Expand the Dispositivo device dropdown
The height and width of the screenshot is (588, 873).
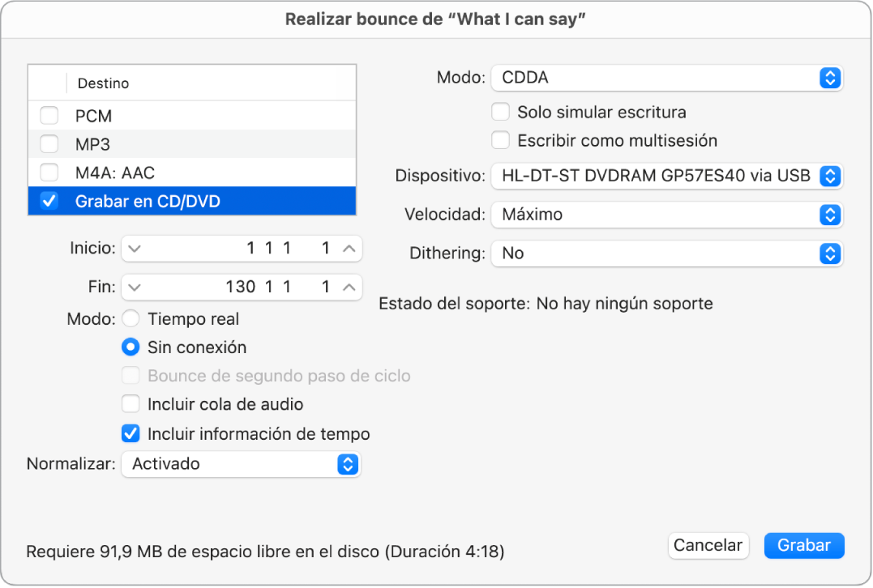[667, 176]
